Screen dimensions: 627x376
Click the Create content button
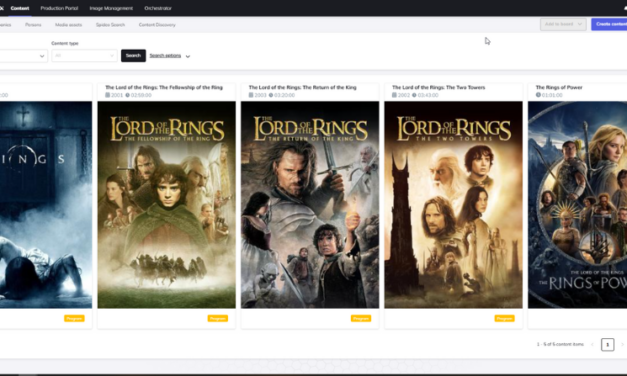[x=609, y=24]
